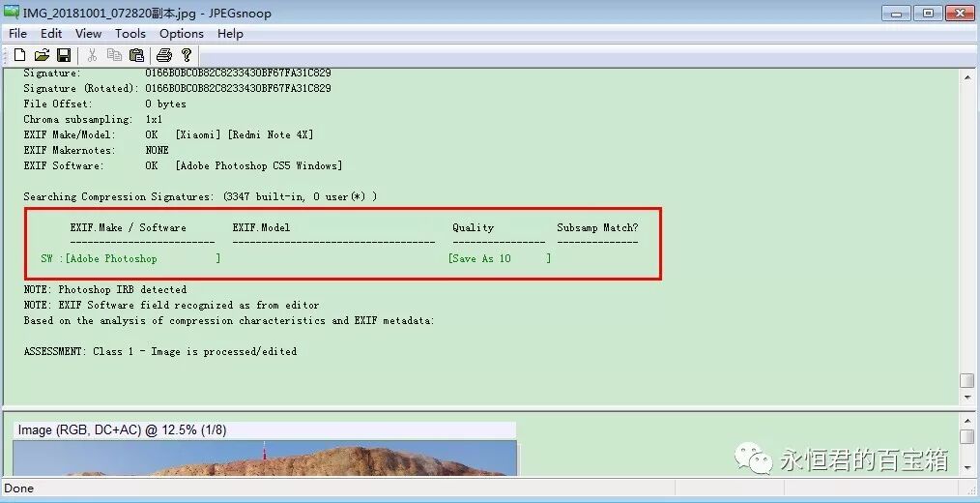The height and width of the screenshot is (503, 980).
Task: Click the 'Based on the analysis' sentence line
Action: [229, 320]
